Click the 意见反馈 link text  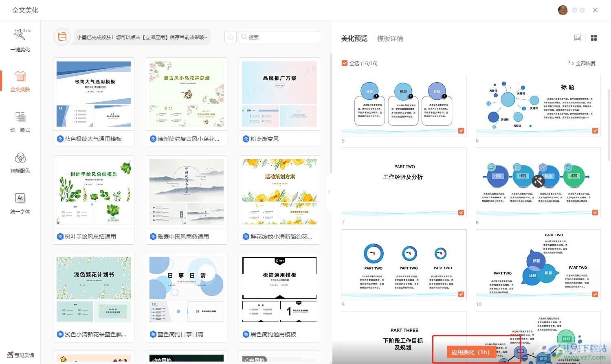[24, 355]
